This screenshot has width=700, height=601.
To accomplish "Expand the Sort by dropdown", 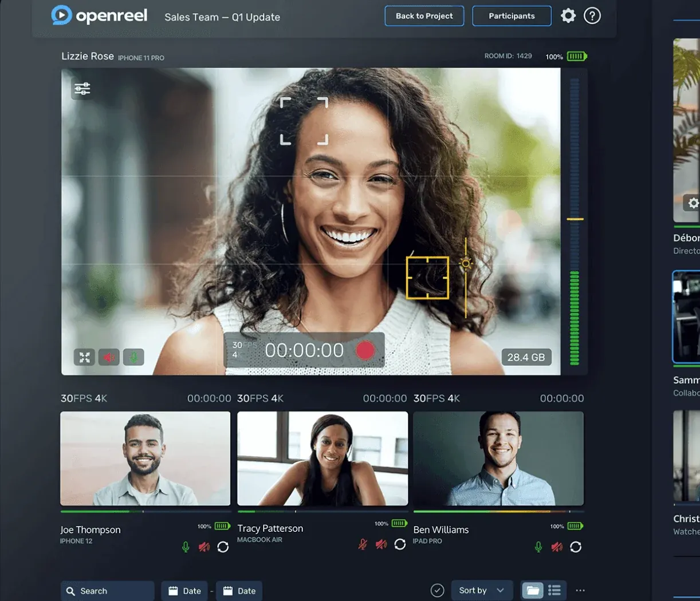I will click(482, 590).
